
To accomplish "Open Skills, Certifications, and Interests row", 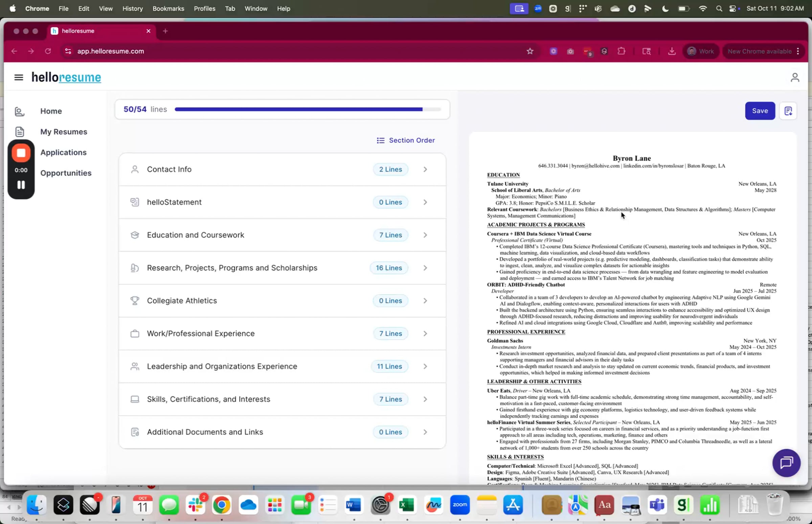I will click(282, 400).
